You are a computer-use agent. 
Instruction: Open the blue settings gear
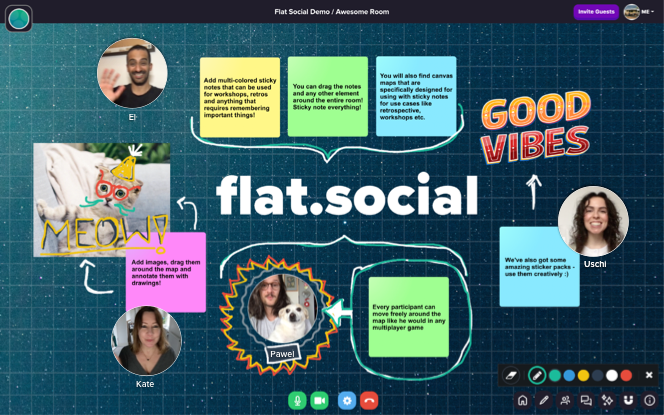tap(347, 401)
